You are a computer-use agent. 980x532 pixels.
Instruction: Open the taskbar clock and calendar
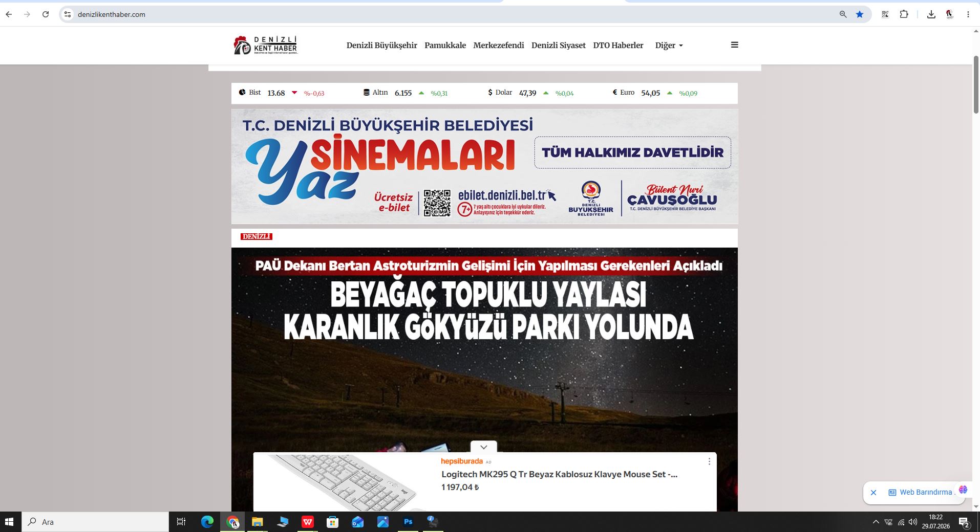[936, 522]
